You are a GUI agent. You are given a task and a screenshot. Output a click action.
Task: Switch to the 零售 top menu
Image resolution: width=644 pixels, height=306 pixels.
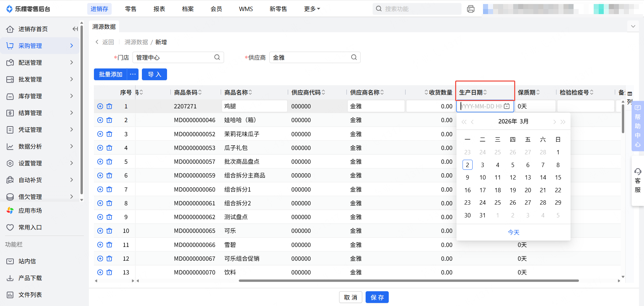click(130, 9)
